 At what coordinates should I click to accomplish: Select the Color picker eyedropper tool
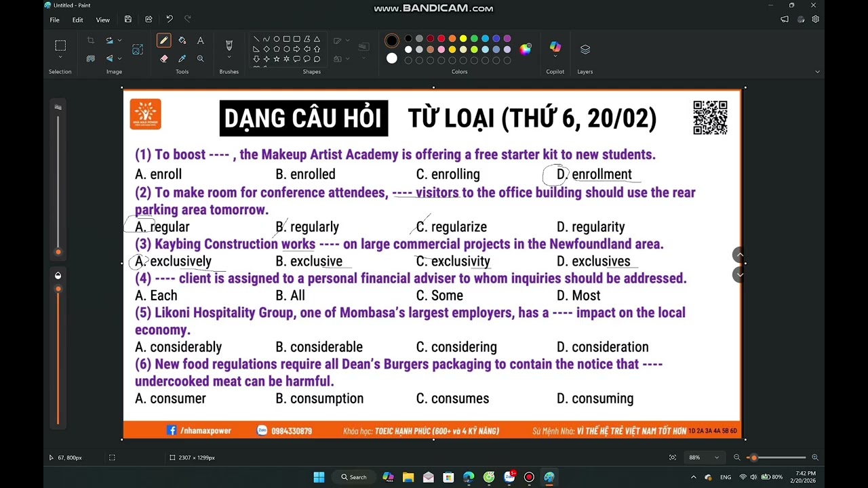(x=182, y=59)
